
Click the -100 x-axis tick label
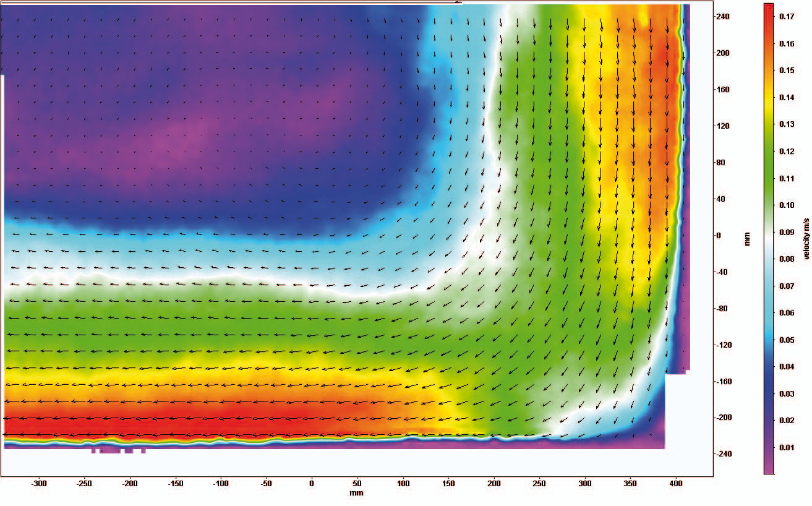pyautogui.click(x=221, y=484)
